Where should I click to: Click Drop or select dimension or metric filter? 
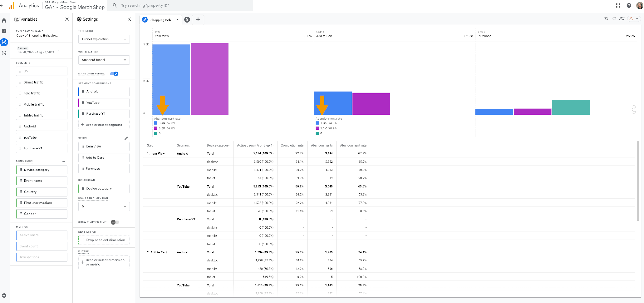click(104, 262)
